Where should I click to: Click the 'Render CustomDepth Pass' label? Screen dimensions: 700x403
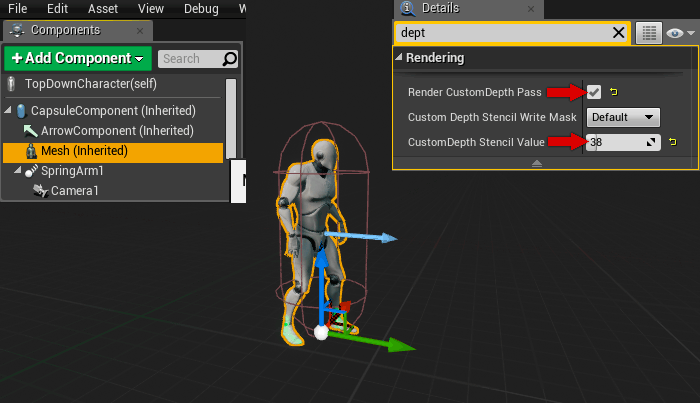coord(475,92)
